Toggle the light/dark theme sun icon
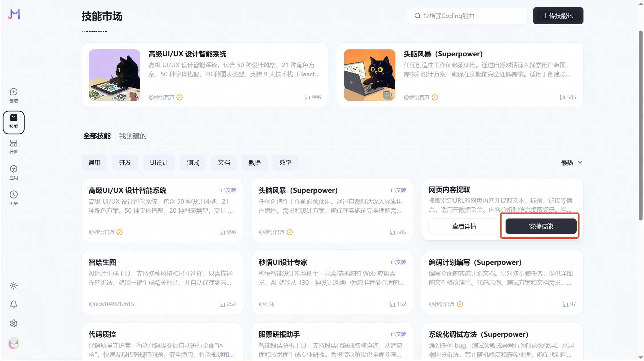 [x=14, y=286]
